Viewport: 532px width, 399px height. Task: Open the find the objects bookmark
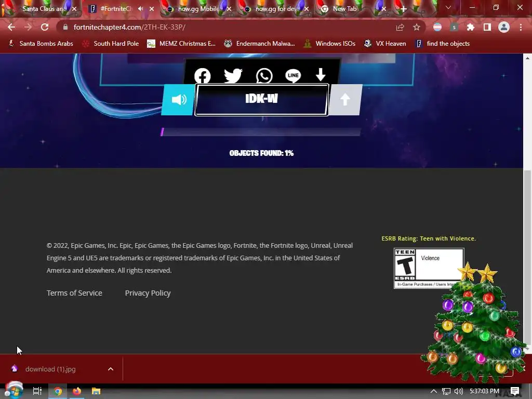click(443, 44)
